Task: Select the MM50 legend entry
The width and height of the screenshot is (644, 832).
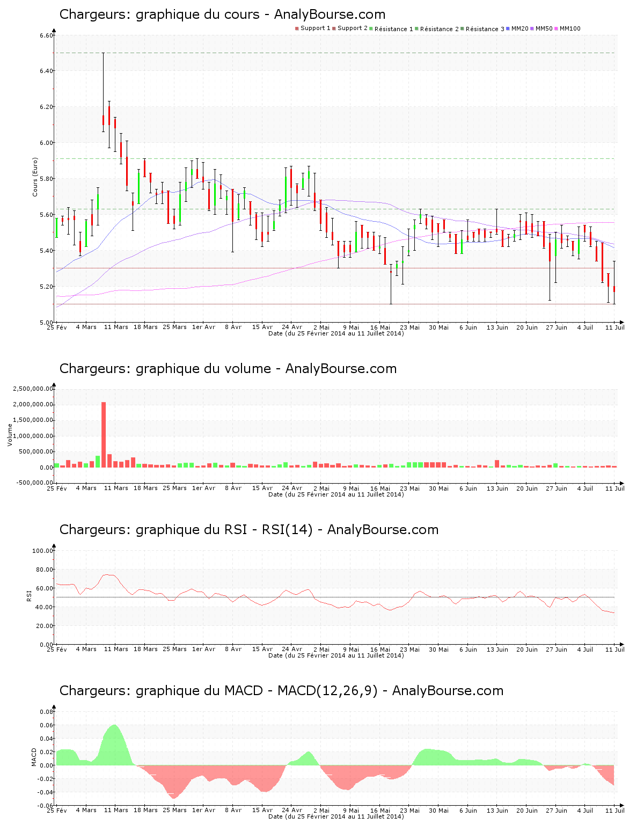Action: point(544,28)
